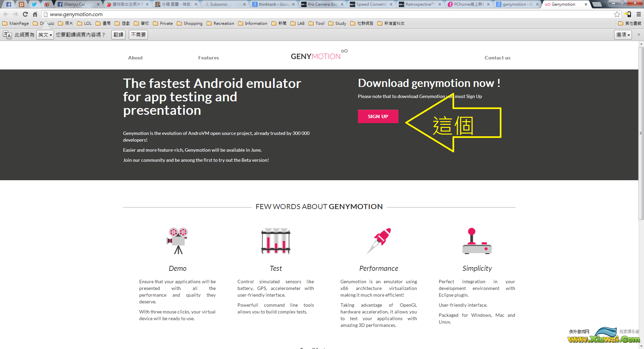Open the Information bookmark folder
Viewport: 644px width, 349px height.
pyautogui.click(x=253, y=23)
